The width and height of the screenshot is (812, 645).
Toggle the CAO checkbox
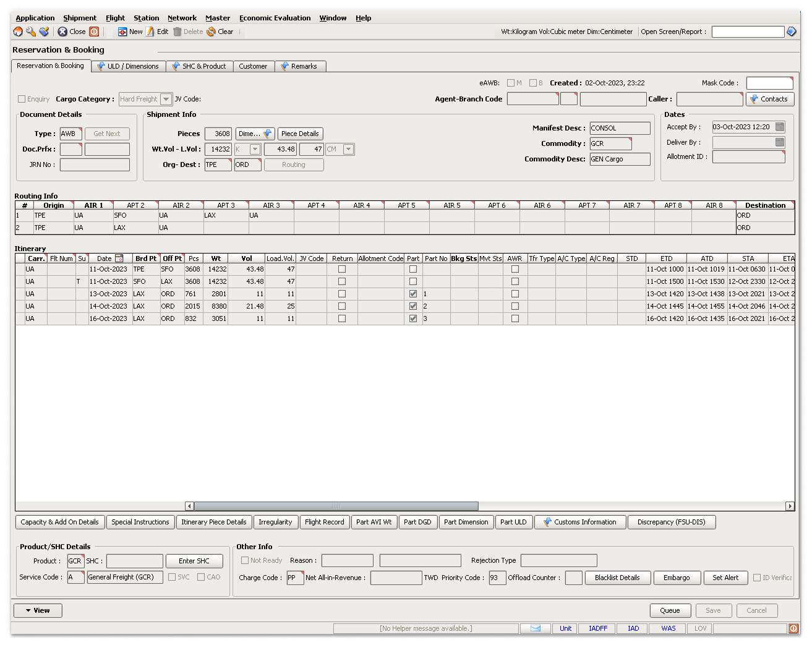[x=201, y=577]
